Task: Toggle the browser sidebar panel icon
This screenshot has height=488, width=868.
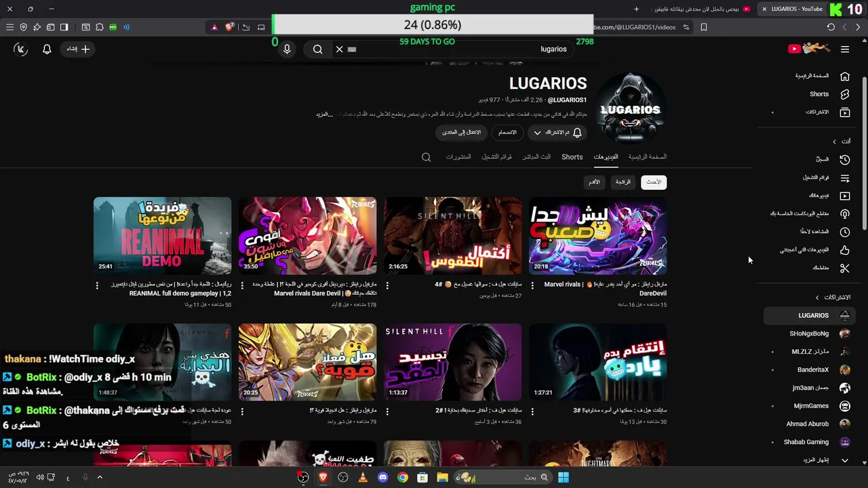Action: pos(64,27)
